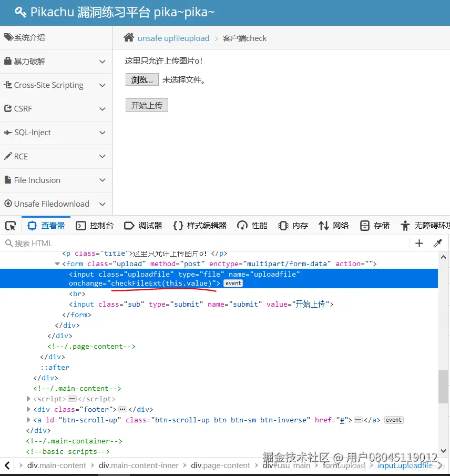The image size is (450, 476).
Task: Click the element picker icon in devtools
Action: [11, 226]
